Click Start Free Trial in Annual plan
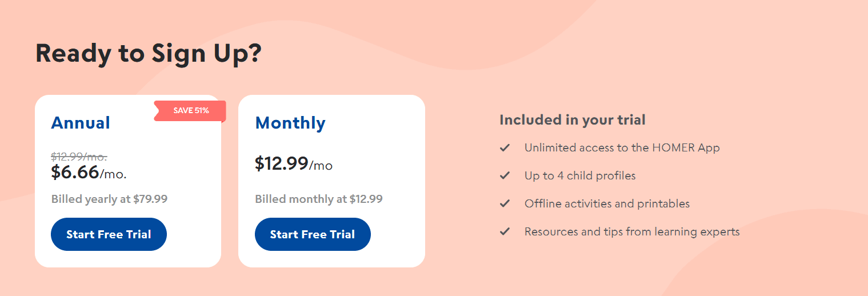Image resolution: width=868 pixels, height=296 pixels. click(109, 234)
